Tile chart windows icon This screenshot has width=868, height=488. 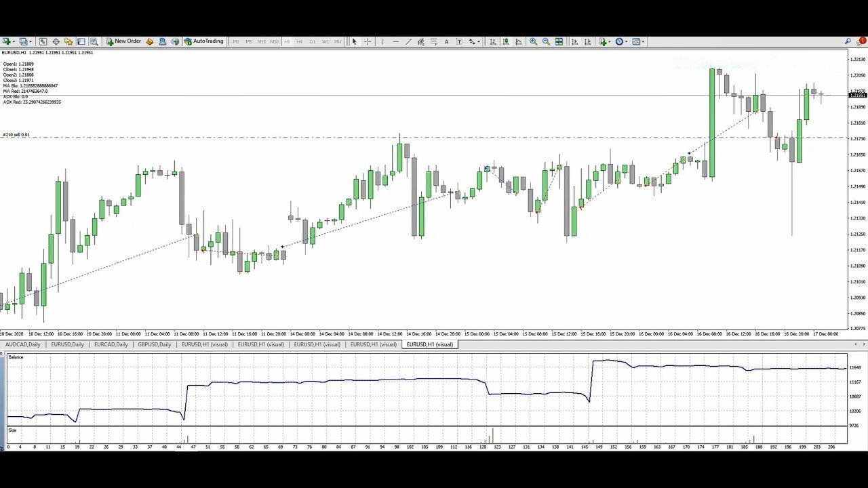click(x=559, y=41)
